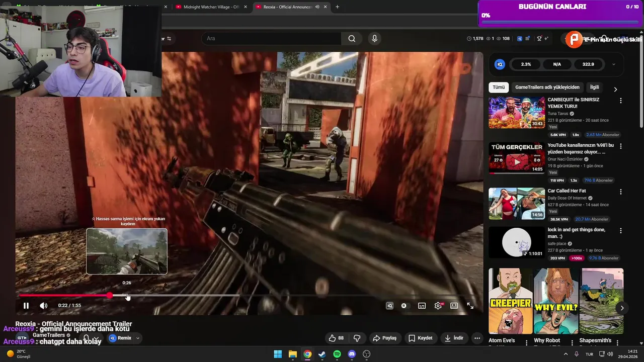Click the YouTube search field 'Ara'
This screenshot has width=644, height=362.
(x=272, y=39)
